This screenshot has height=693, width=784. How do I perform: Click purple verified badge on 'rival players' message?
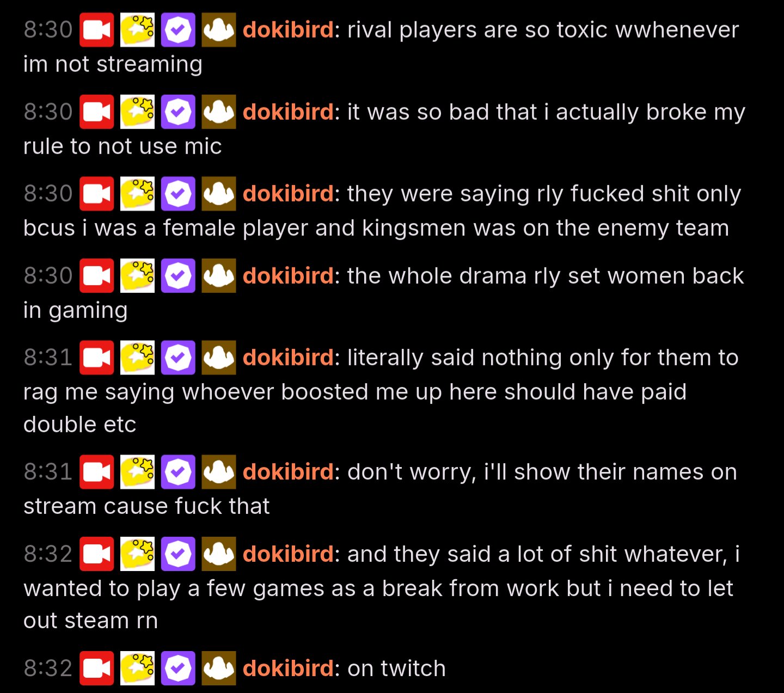tap(178, 30)
